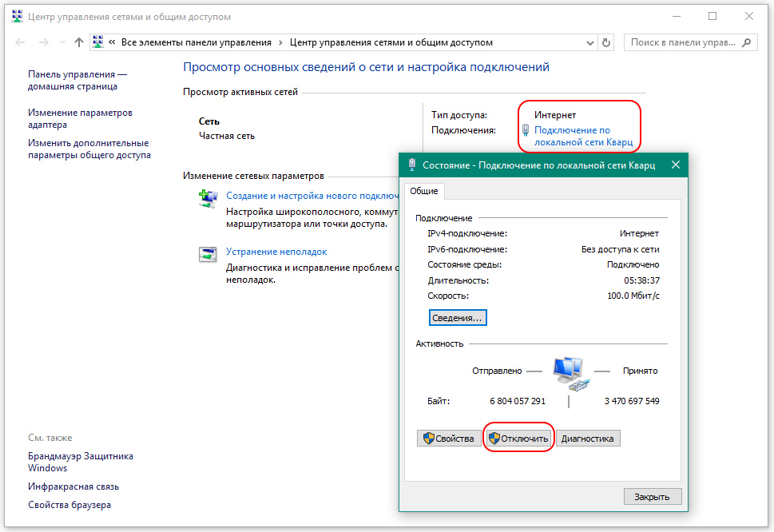Click 'Подключение по локальной сети Кварц' link
Screen dimensions: 774x532
(583, 137)
